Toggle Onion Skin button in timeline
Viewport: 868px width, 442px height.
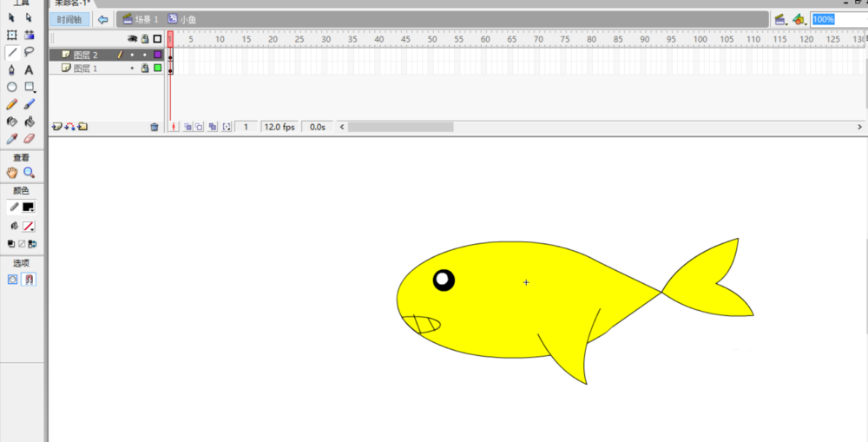(x=187, y=127)
